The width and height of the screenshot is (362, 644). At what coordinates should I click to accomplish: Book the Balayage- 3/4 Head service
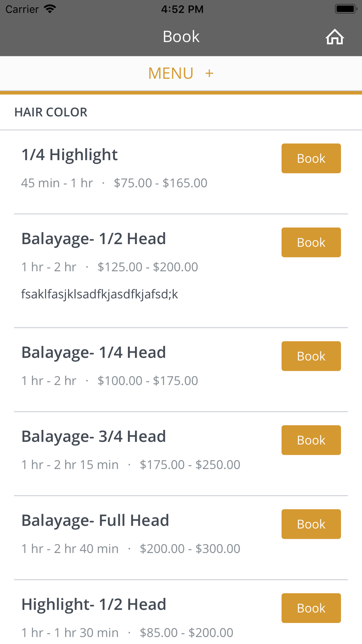311,440
